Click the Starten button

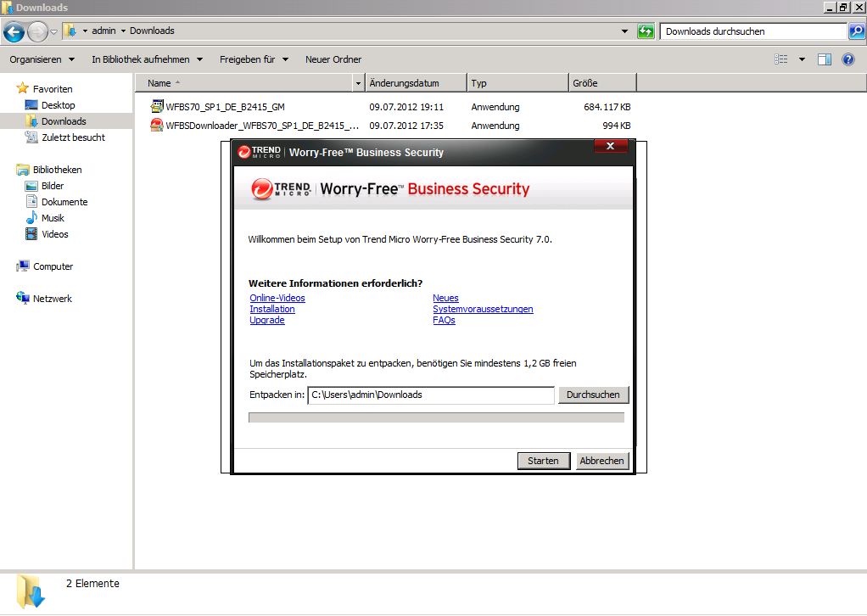point(543,461)
